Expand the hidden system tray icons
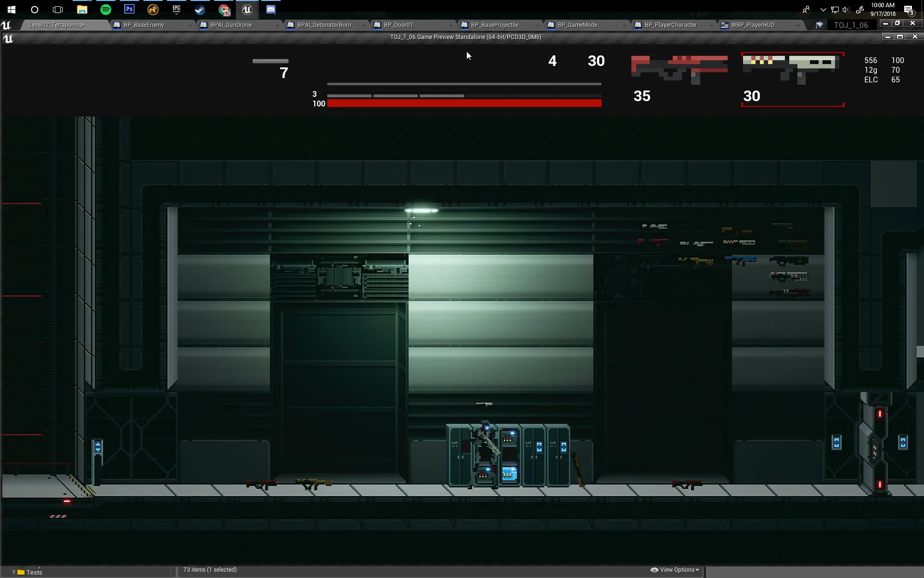 click(823, 10)
